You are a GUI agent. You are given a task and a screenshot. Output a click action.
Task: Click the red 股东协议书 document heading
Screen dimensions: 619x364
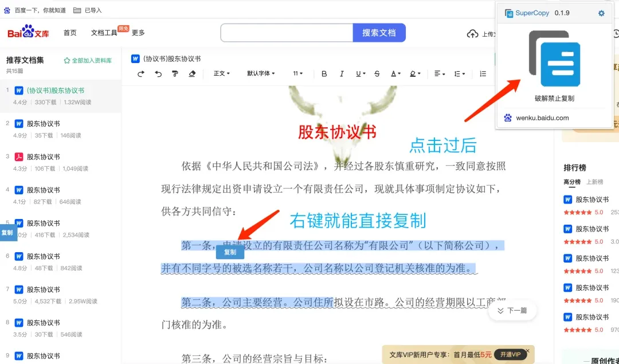click(x=337, y=132)
